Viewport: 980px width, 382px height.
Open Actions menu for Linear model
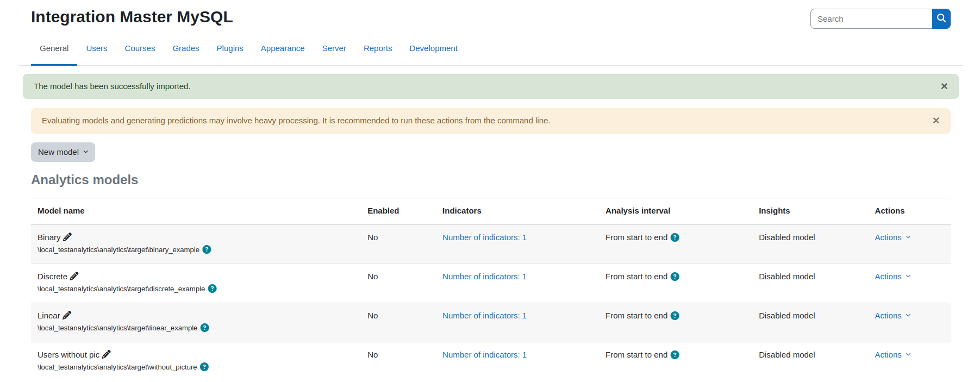[x=892, y=316]
